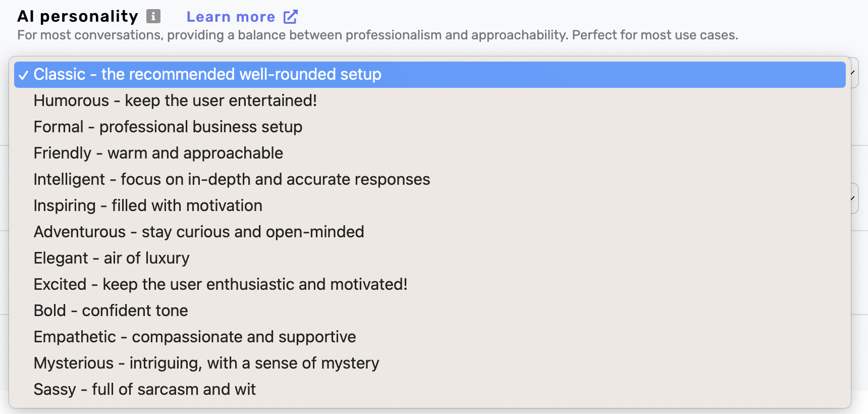Image resolution: width=868 pixels, height=414 pixels.
Task: Choose Bold confident tone
Action: [110, 310]
